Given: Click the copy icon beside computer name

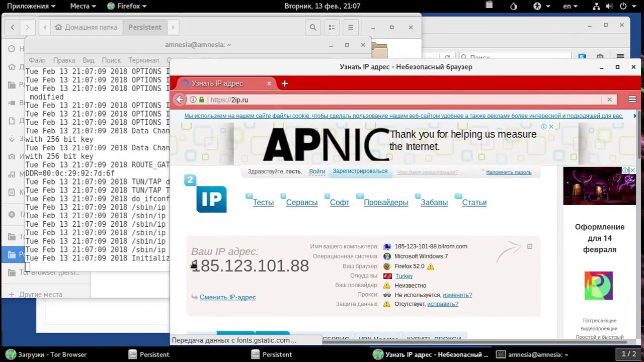Looking at the screenshot, I should coord(529,246).
